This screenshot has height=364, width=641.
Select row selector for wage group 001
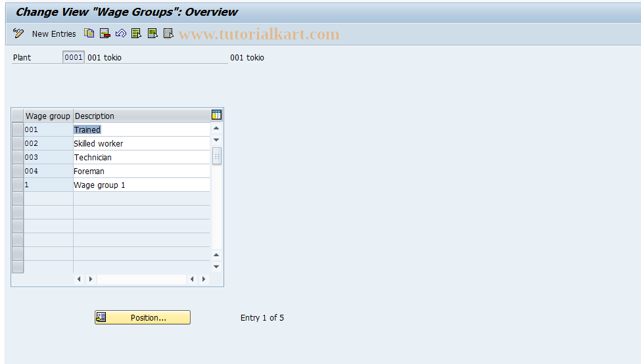pyautogui.click(x=18, y=129)
